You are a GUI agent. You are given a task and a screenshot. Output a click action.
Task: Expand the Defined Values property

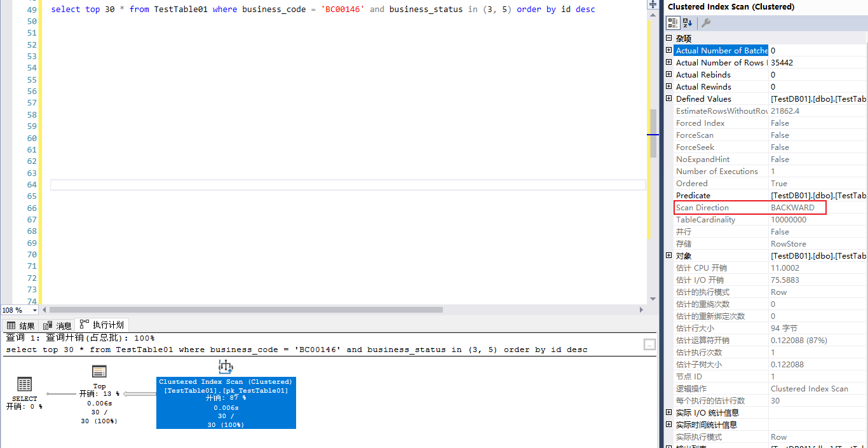tap(668, 98)
